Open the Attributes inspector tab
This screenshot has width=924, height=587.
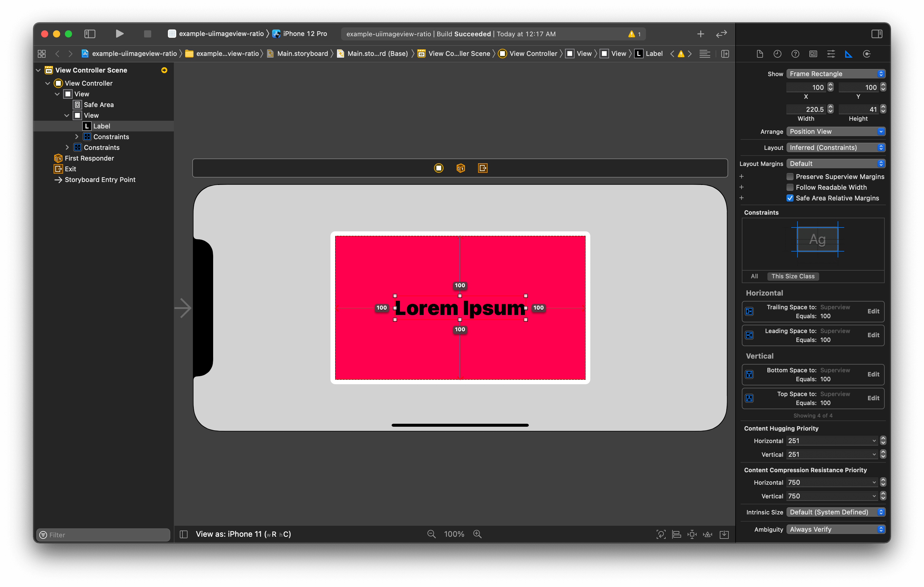(x=831, y=54)
